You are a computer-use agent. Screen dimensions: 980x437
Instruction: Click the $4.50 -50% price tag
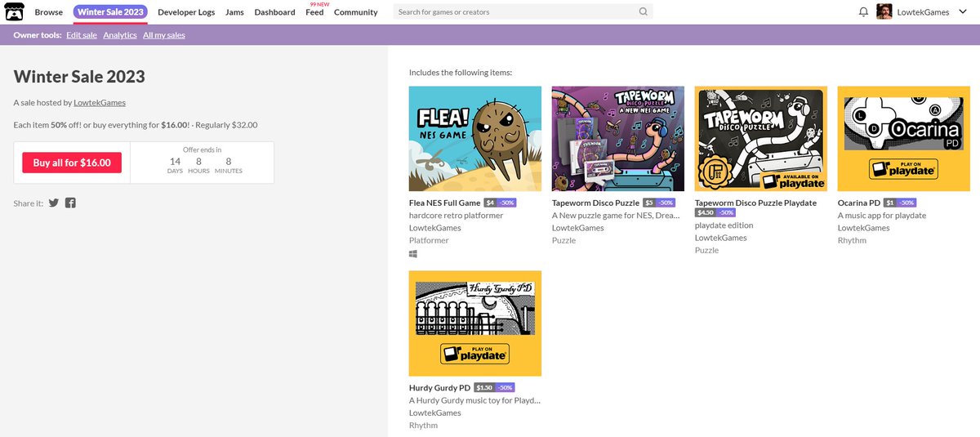coord(715,212)
